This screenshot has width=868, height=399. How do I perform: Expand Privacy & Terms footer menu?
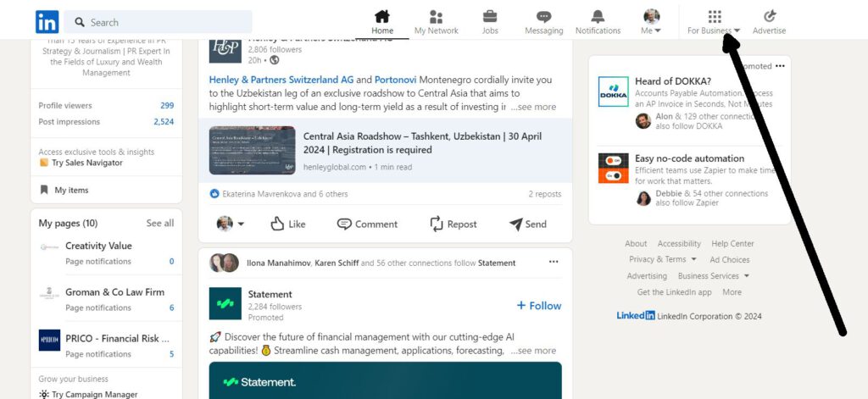click(663, 259)
